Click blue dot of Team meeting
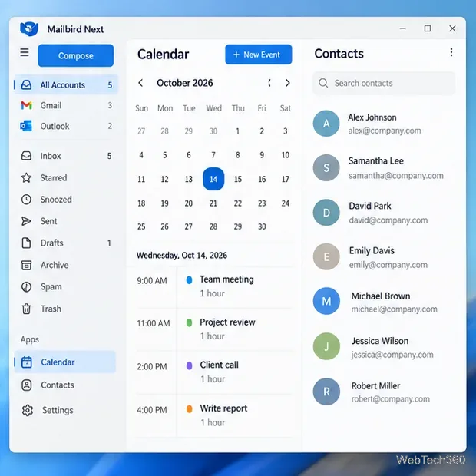 coord(189,280)
